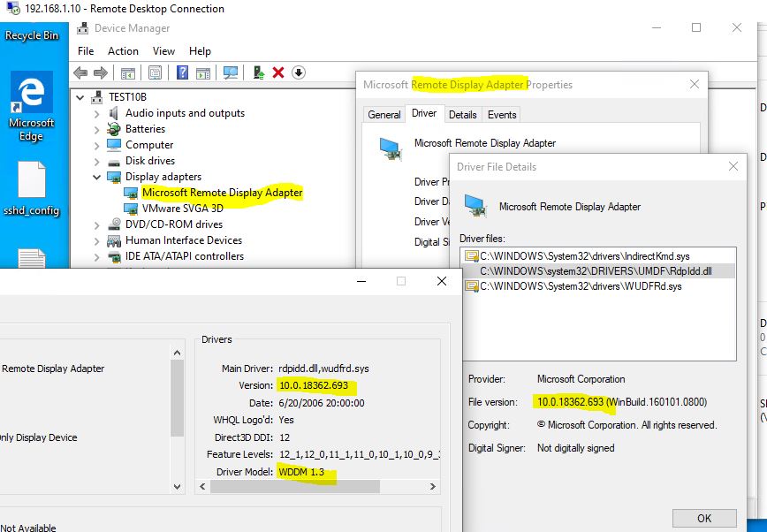Click the Device Manager title bar icon
Image resolution: width=767 pixels, height=532 pixels.
click(83, 28)
